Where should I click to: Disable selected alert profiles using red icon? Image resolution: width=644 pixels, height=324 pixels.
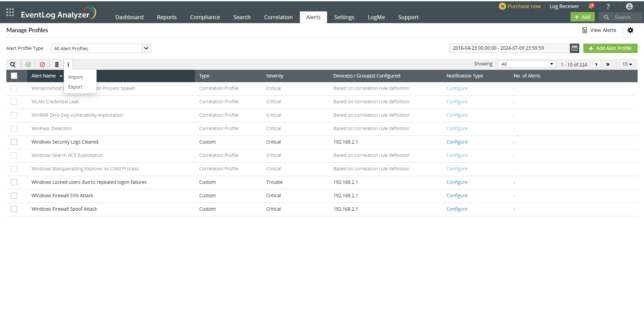pyautogui.click(x=42, y=64)
